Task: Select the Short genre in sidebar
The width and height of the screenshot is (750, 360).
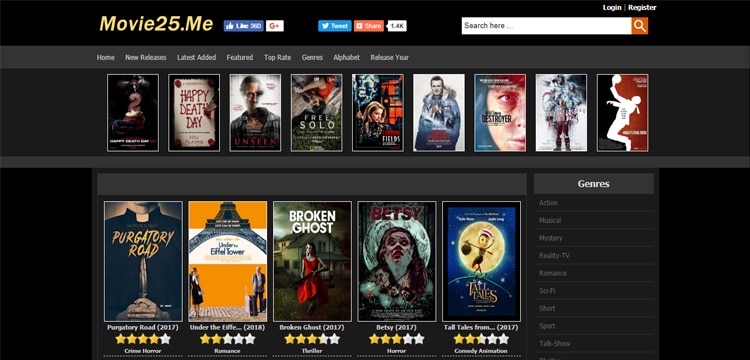Action: point(594,308)
